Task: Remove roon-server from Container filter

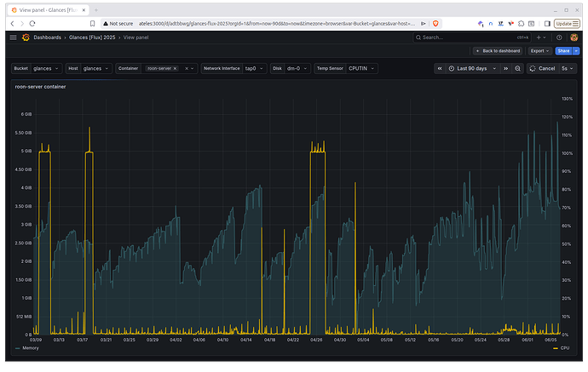Action: (x=175, y=69)
